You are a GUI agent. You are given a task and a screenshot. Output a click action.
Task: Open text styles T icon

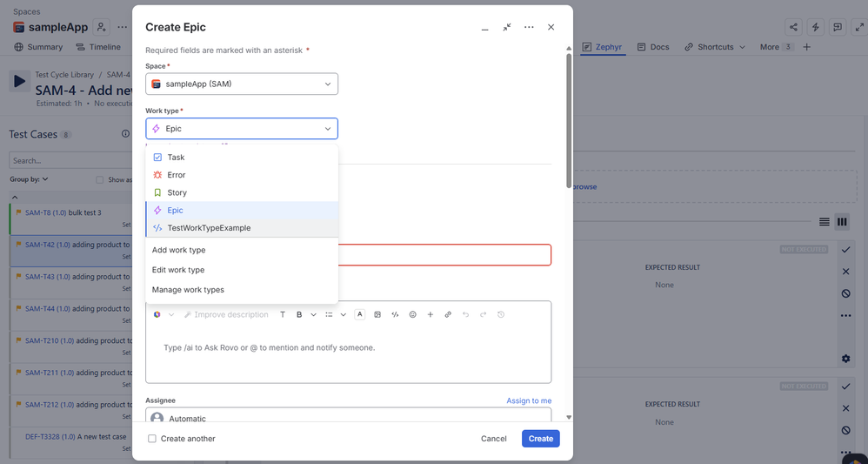point(283,314)
